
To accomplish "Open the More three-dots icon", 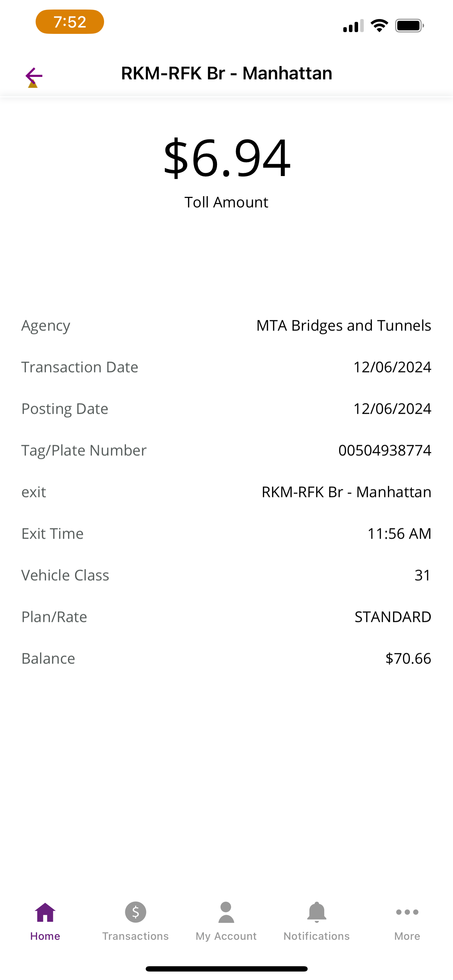I will [x=407, y=912].
